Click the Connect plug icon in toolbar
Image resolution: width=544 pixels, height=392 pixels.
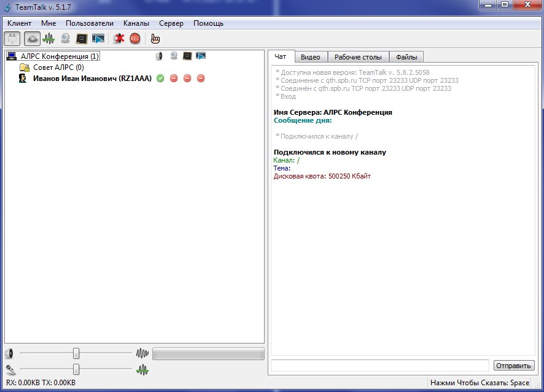[x=12, y=39]
